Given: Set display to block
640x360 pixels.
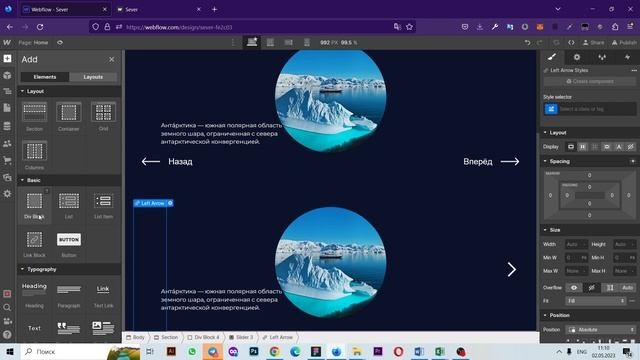Looking at the screenshot, I should [x=571, y=147].
